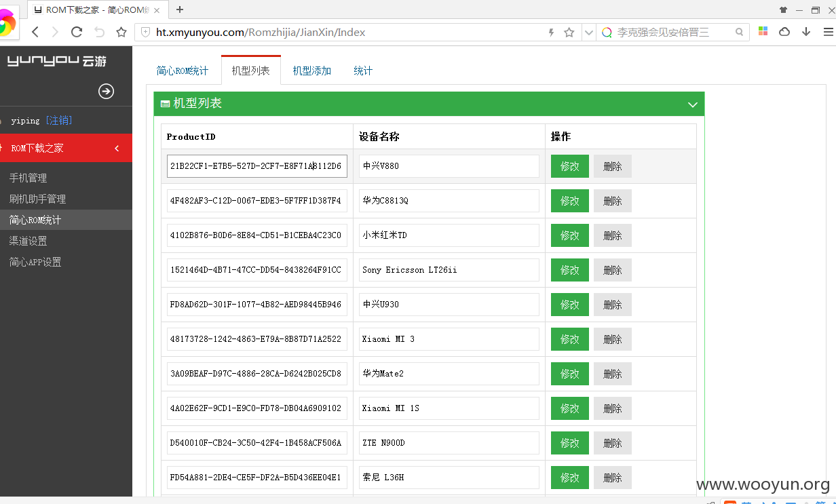Open search engine selector icon
Screen dimensions: 836x504
pos(607,32)
